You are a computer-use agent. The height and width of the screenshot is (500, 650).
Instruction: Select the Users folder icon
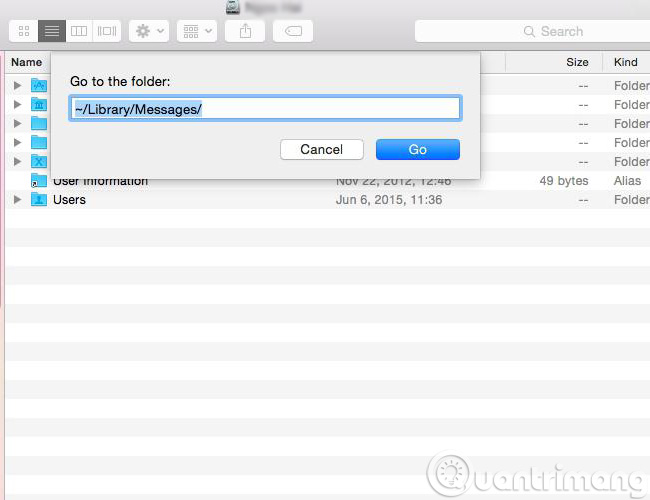point(39,199)
